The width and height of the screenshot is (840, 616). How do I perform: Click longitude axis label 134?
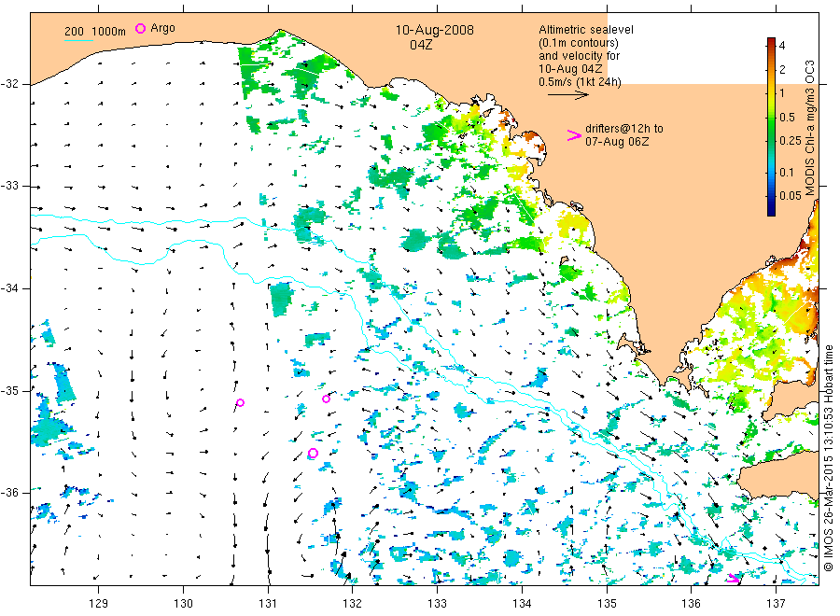522,604
